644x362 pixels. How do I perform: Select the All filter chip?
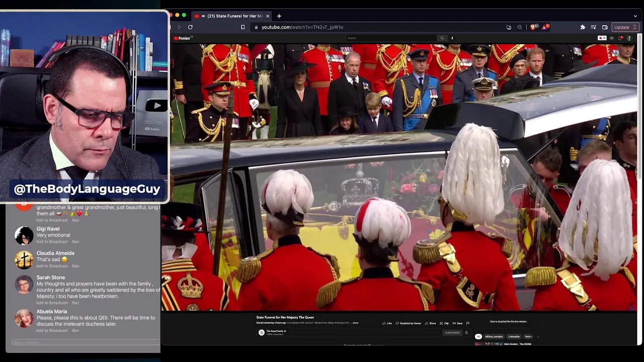478,336
